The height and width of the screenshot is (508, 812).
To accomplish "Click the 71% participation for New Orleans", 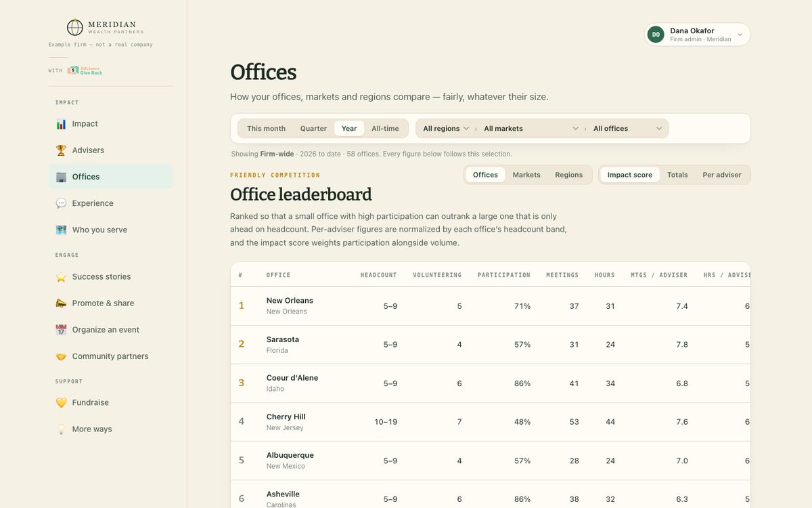I will (x=522, y=306).
